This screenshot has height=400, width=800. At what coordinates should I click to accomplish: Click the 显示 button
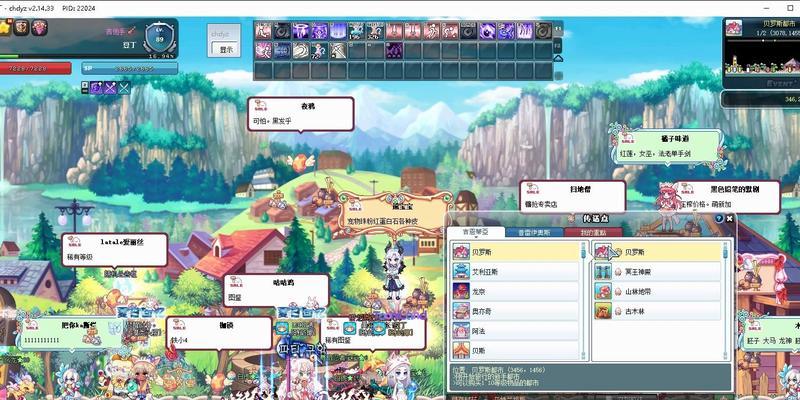(226, 49)
